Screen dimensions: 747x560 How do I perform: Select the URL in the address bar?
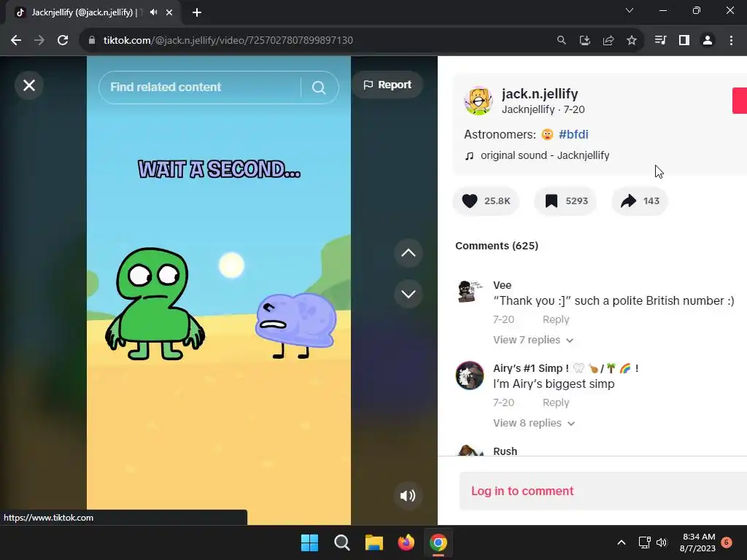(x=228, y=41)
